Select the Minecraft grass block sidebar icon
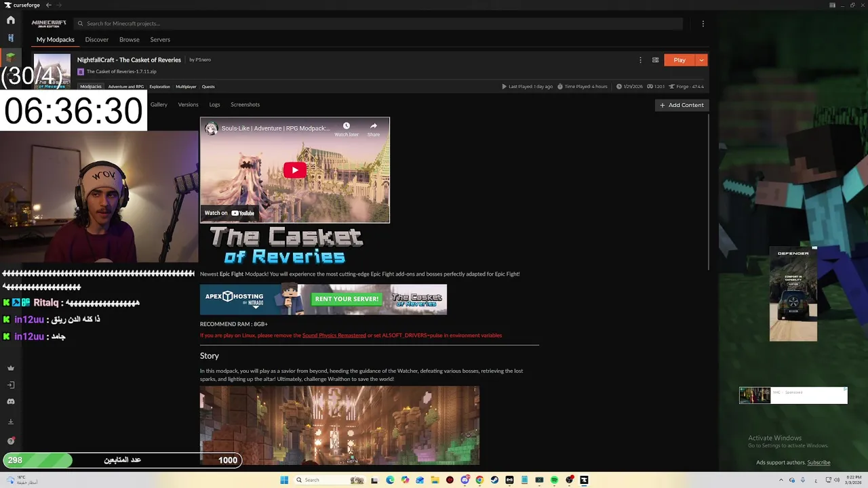 (x=11, y=57)
